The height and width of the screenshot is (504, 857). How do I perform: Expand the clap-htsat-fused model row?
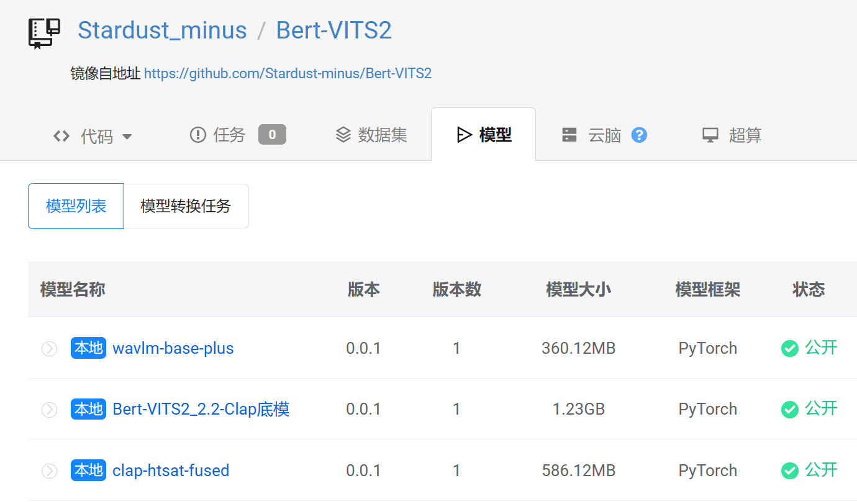tap(49, 470)
